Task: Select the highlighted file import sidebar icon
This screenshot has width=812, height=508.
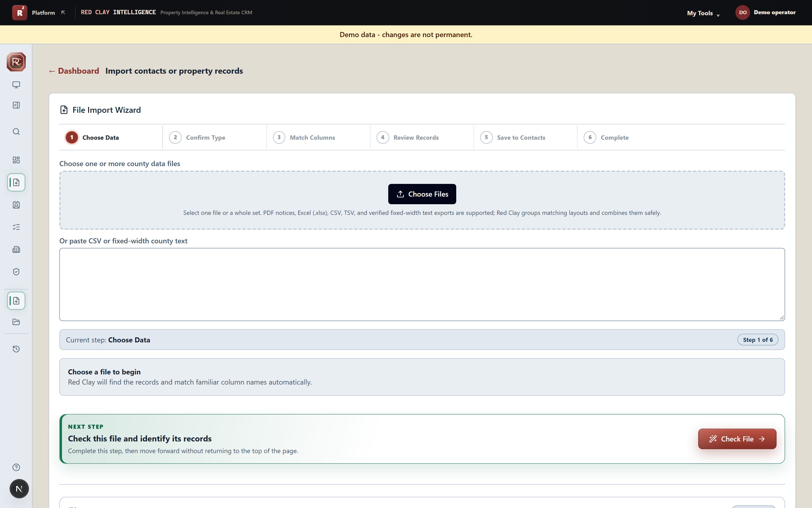Action: 16,182
